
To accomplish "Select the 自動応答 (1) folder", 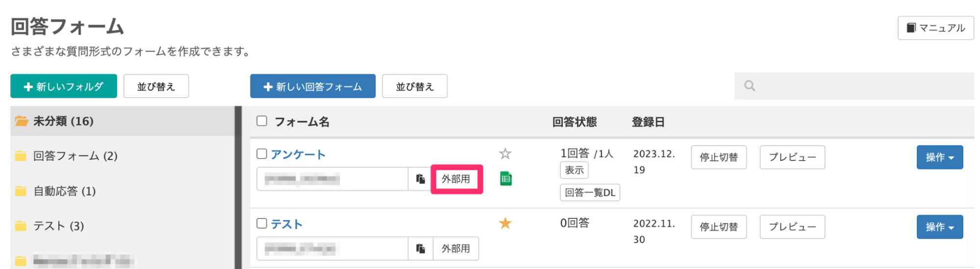I will [x=64, y=191].
